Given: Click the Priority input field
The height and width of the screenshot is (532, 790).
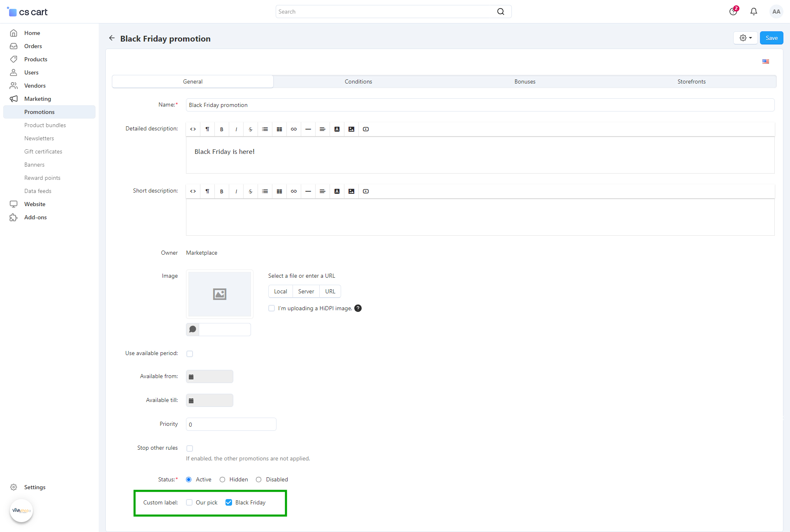Looking at the screenshot, I should coord(231,424).
